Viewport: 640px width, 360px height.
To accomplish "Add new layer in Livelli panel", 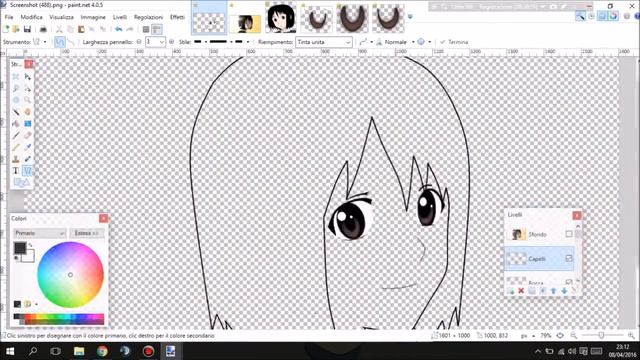I will [510, 291].
